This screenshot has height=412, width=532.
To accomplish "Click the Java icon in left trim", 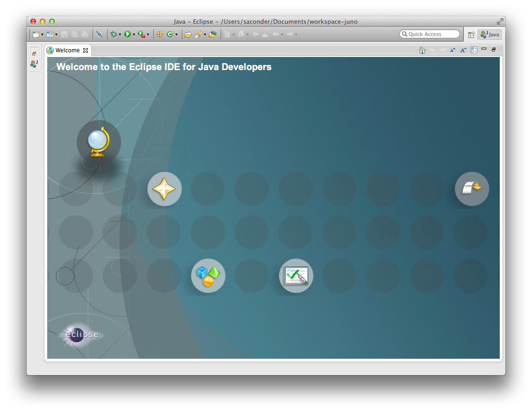I will click(34, 64).
